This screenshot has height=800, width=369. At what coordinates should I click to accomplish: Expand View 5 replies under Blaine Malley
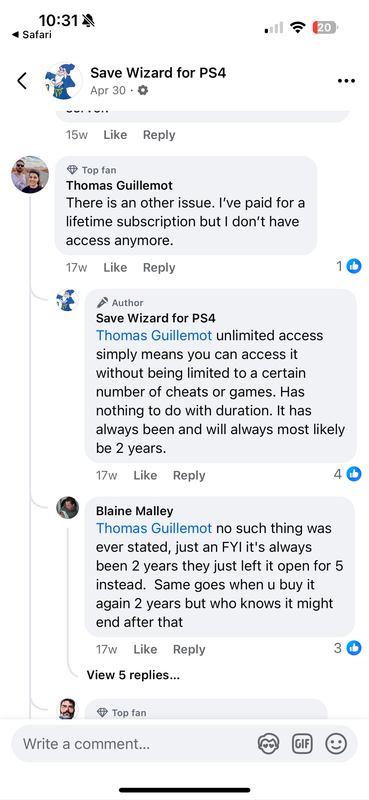133,675
